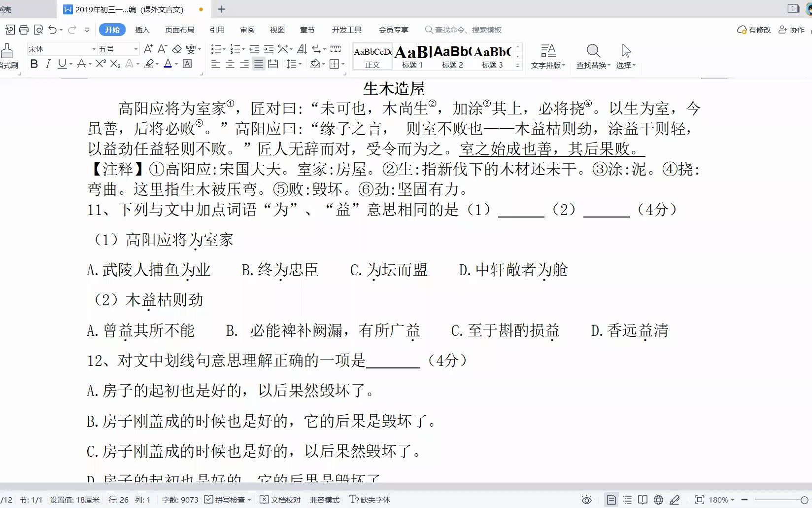
Task: Click the Select (选择) cursor tool
Action: pos(626,56)
